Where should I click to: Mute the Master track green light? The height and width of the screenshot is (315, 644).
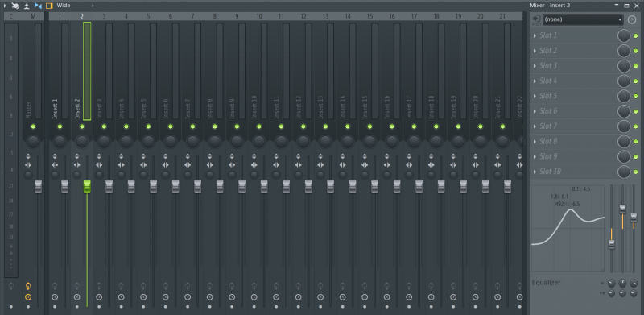pyautogui.click(x=33, y=126)
